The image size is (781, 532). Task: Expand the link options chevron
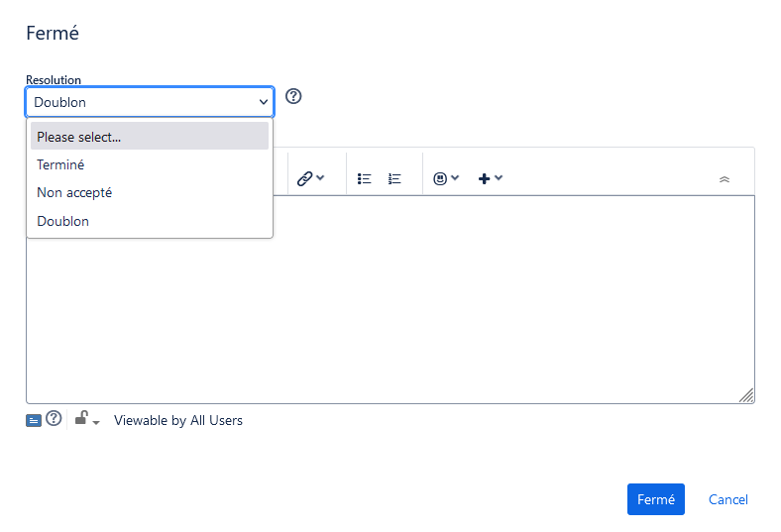[320, 177]
